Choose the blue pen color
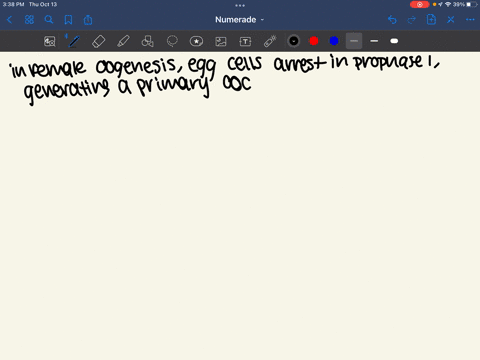This screenshot has height=360, width=480. point(334,41)
